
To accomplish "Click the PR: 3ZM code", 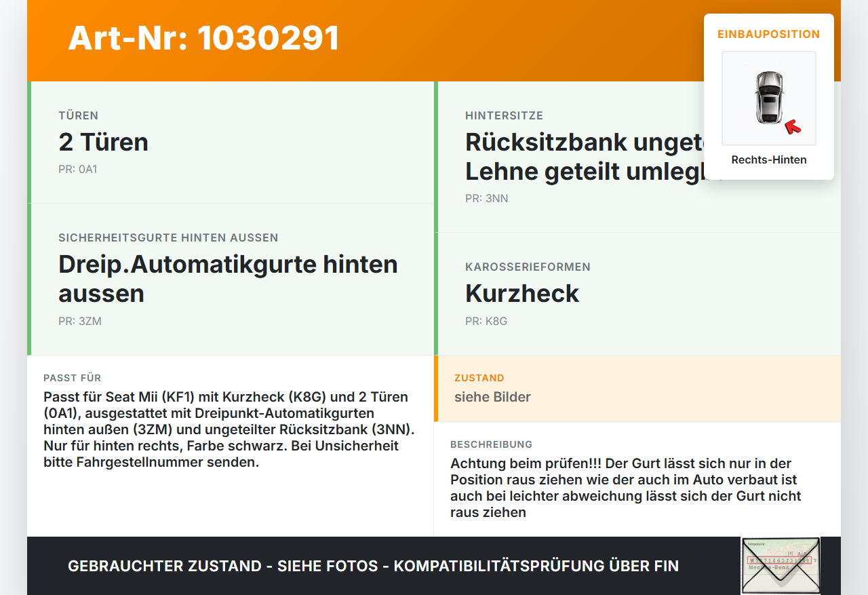I will coord(80,321).
